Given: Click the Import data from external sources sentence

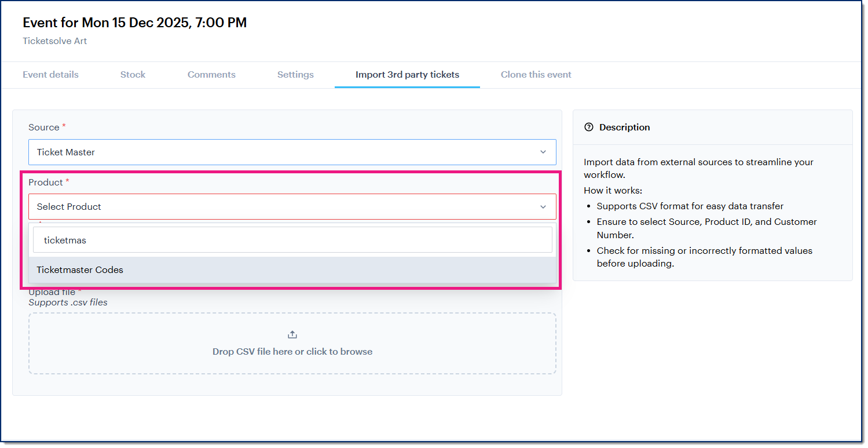Looking at the screenshot, I should pyautogui.click(x=698, y=169).
